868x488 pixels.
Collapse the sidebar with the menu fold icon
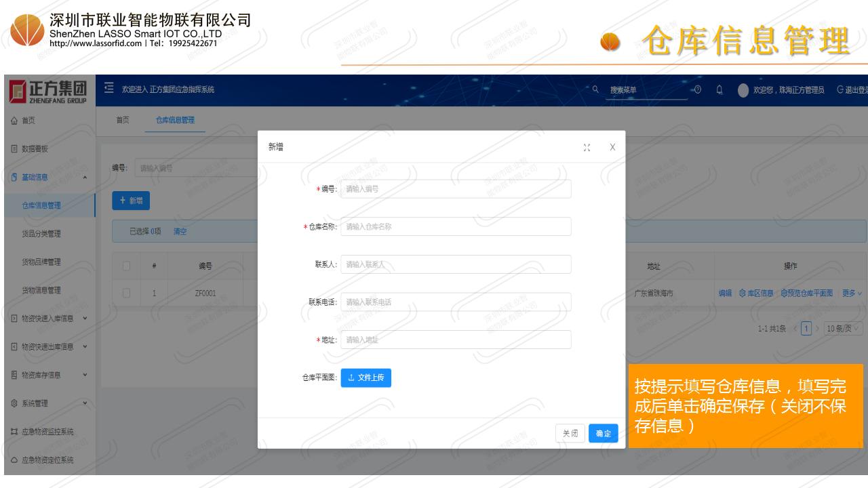click(x=109, y=89)
